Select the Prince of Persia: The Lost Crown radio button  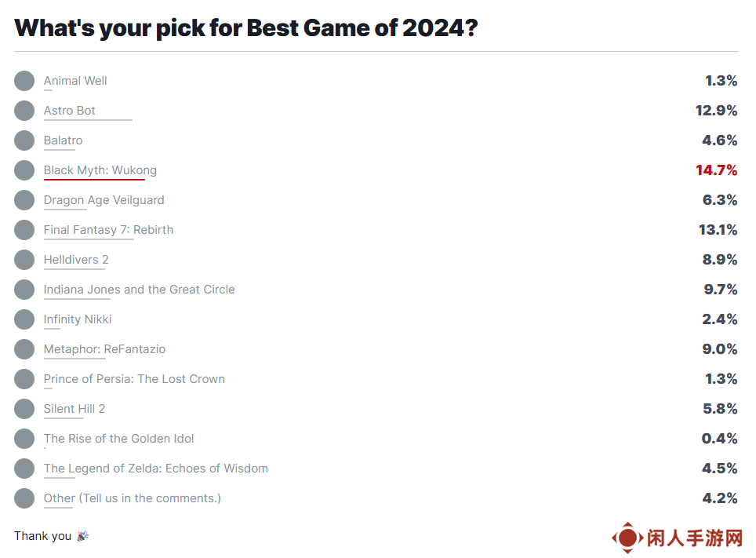[x=24, y=379]
